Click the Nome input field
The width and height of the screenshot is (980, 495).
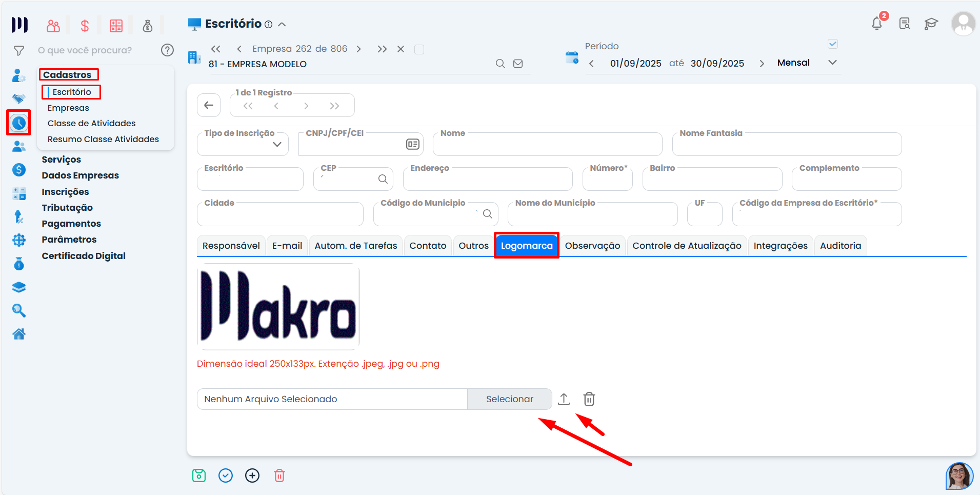tap(547, 145)
